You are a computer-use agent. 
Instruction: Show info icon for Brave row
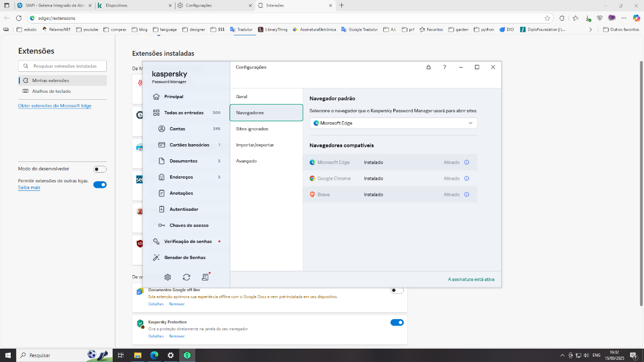coord(466,195)
